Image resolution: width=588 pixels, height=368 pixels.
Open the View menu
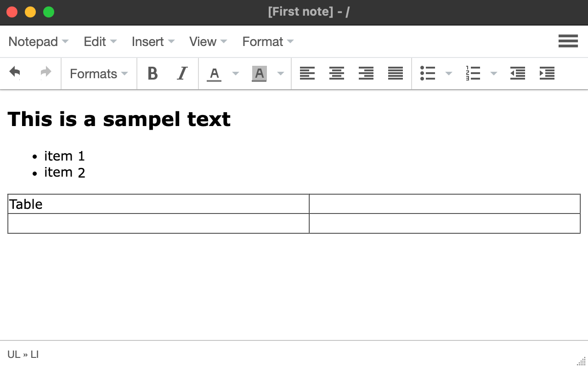tap(208, 41)
